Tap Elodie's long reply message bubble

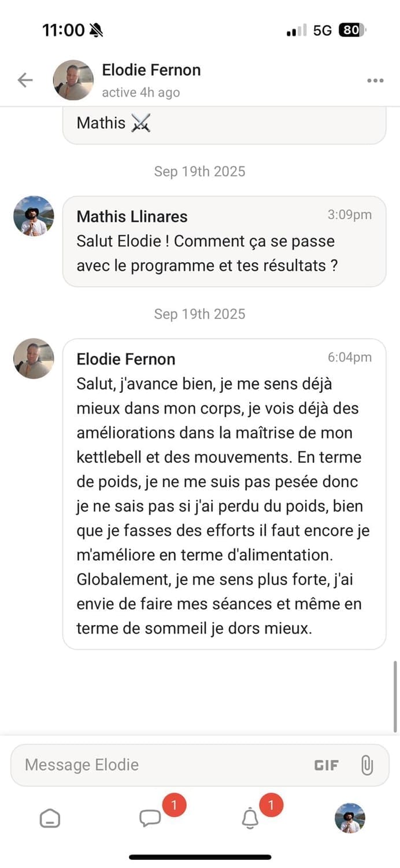(224, 494)
